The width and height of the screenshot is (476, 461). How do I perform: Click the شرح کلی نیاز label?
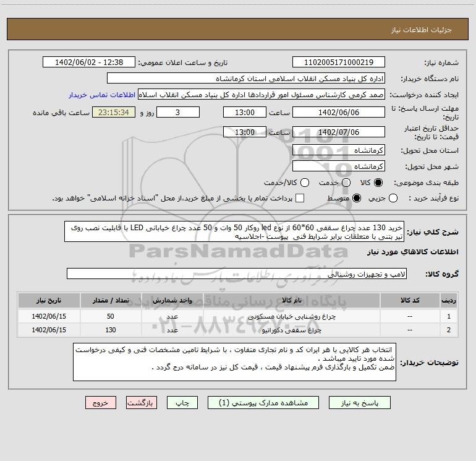click(x=433, y=232)
